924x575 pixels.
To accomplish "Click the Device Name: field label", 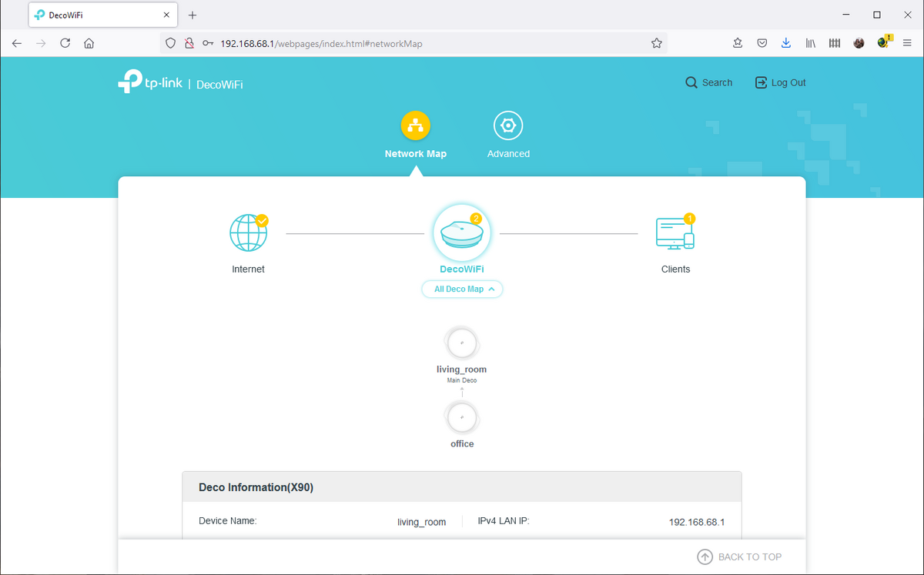I will coord(227,521).
